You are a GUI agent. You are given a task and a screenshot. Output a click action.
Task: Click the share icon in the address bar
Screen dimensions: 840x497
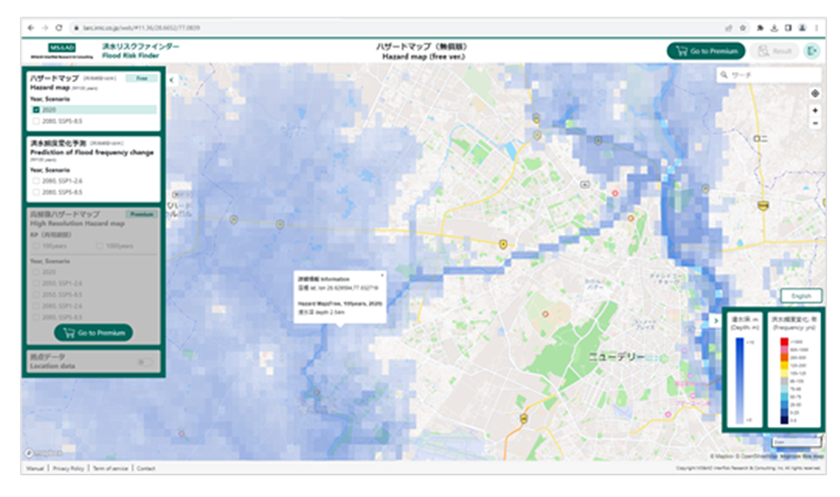click(729, 28)
